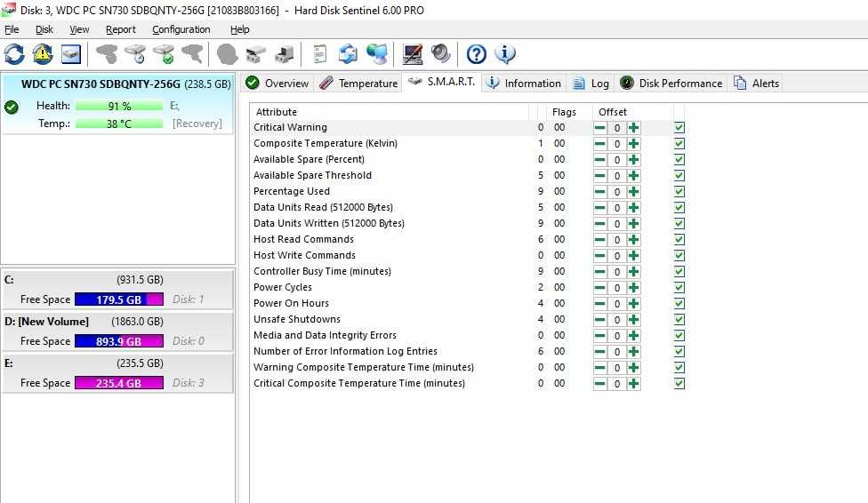
Task: Click the green health status check icon
Action: point(11,107)
